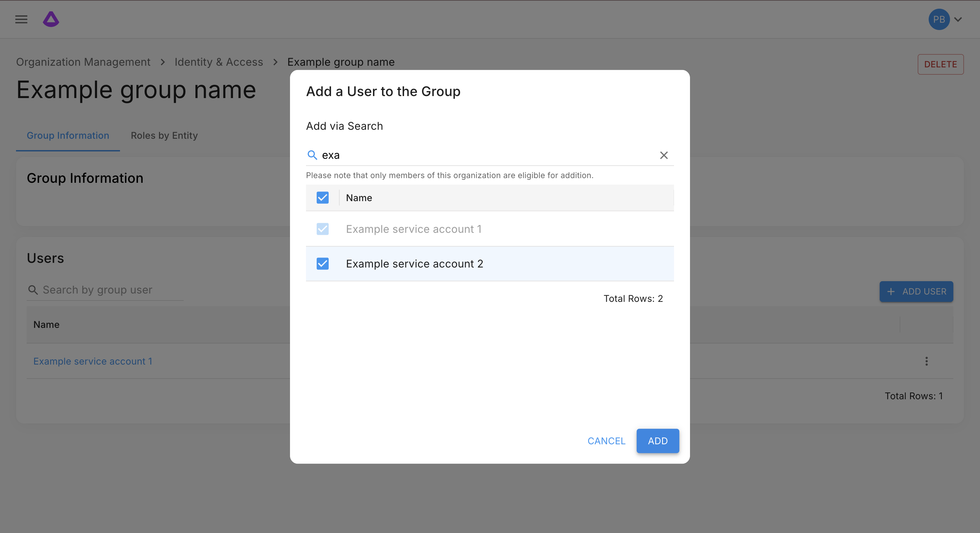Click the purple triangle app logo

click(51, 19)
